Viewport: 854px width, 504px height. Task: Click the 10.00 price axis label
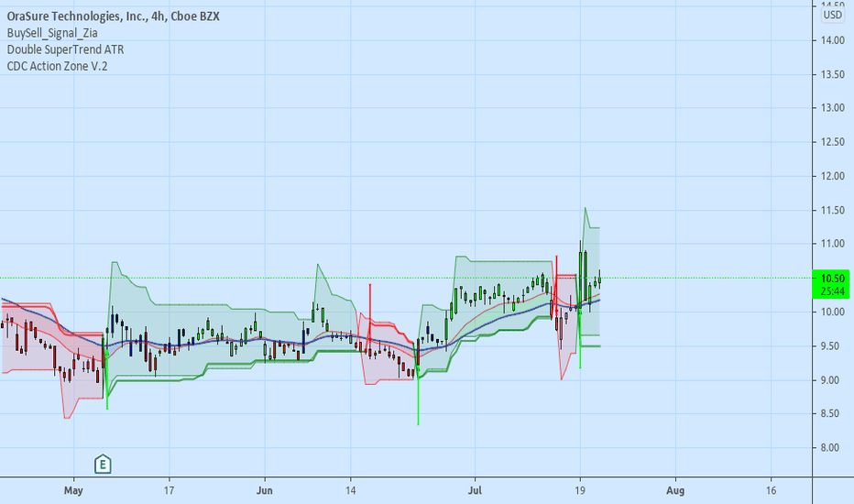point(833,312)
